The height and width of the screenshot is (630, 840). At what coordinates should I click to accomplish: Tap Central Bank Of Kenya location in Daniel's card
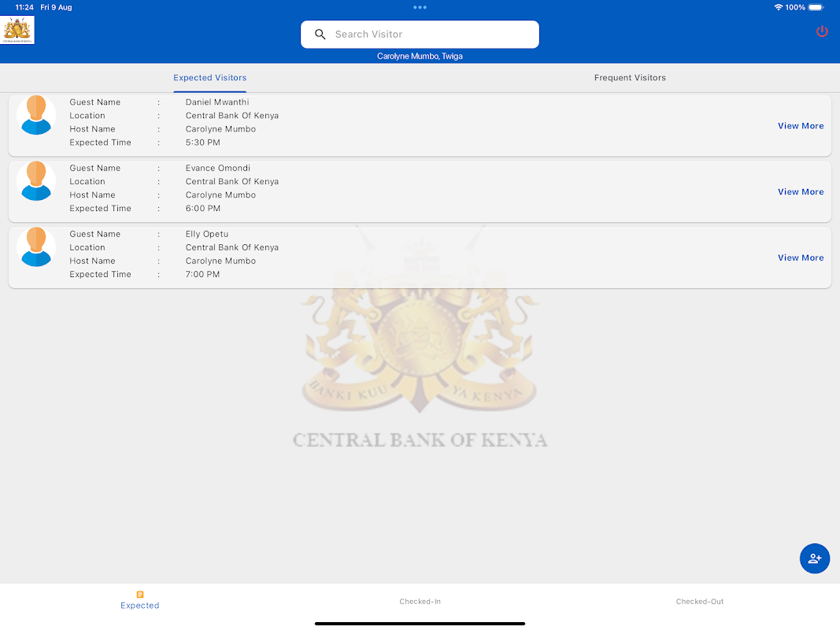(232, 116)
